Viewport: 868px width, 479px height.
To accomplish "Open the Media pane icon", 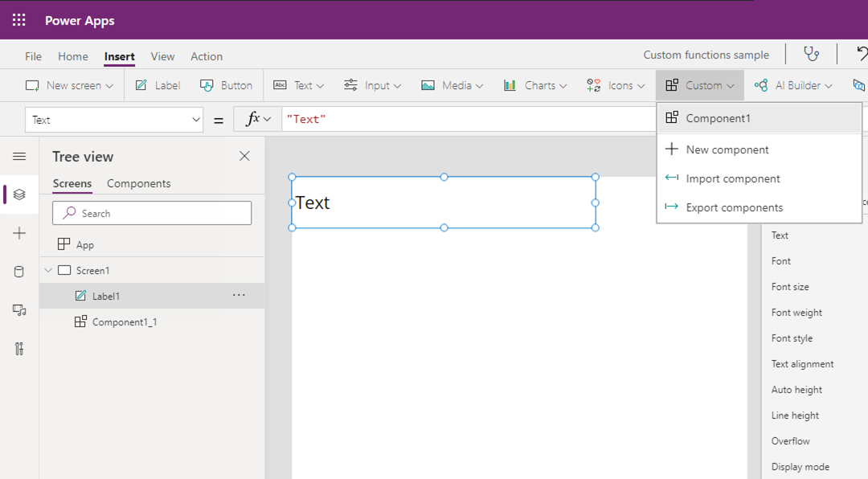I will tap(18, 309).
